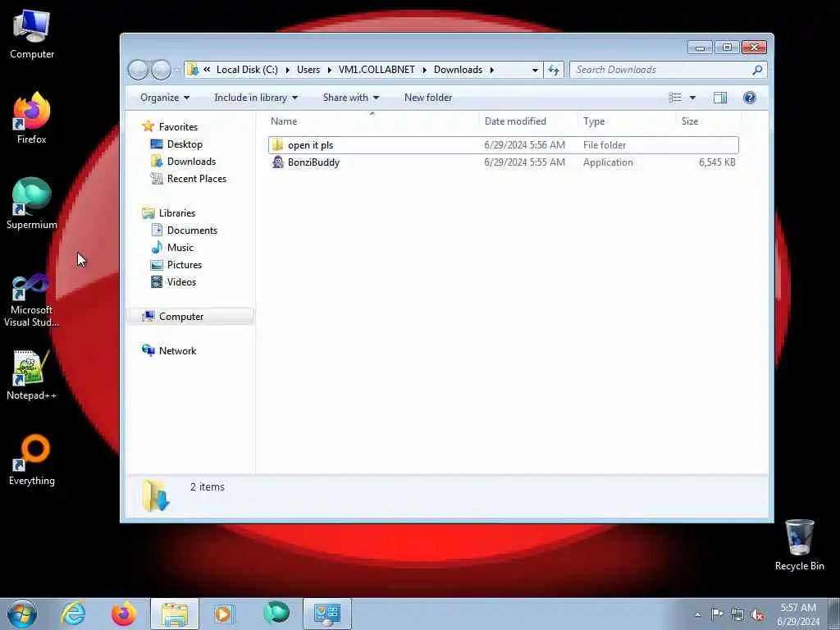Click the Explorer help icon
Image resolution: width=840 pixels, height=630 pixels.
pos(750,98)
